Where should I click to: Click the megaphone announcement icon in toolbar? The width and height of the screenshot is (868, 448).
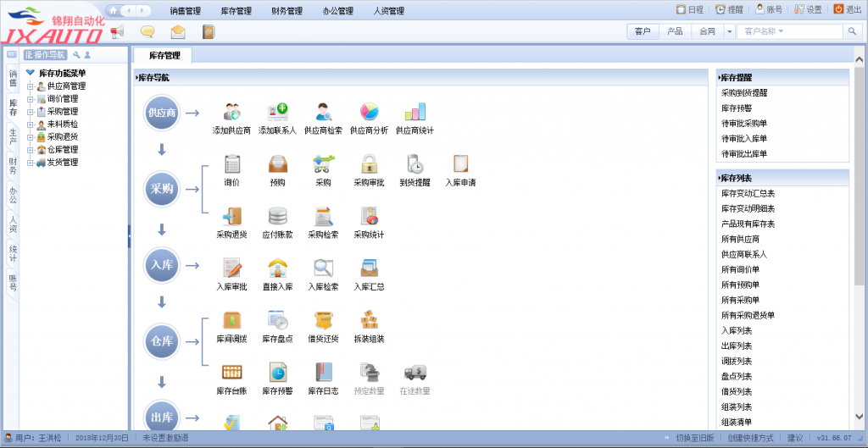[x=117, y=32]
